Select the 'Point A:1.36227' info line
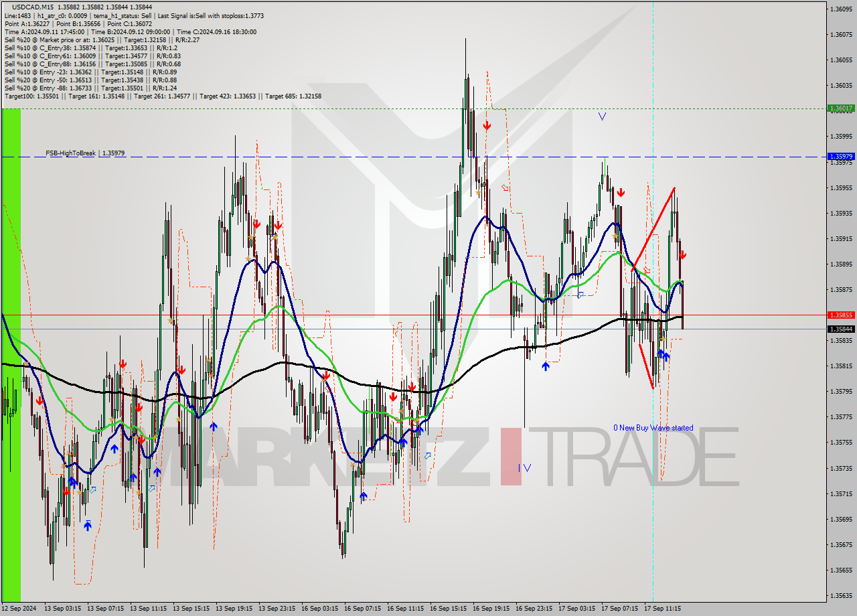This screenshot has width=857, height=616. (x=78, y=23)
